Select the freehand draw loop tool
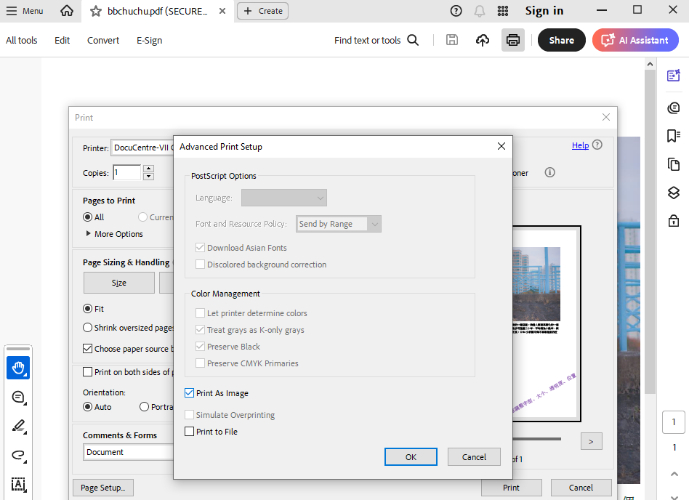 [18, 455]
